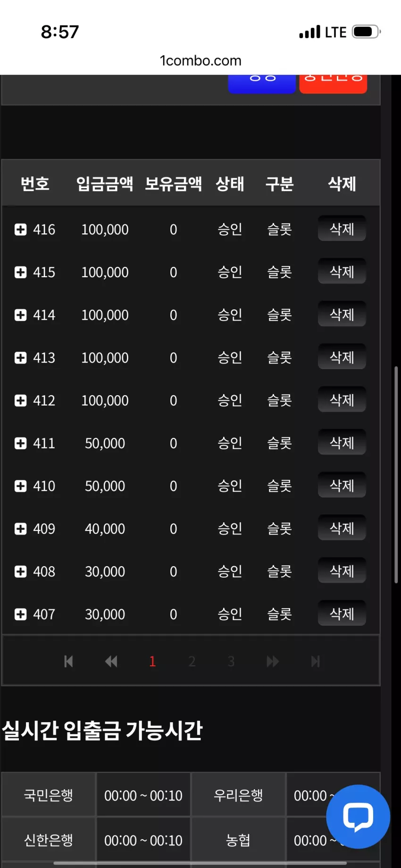Delete entry 416 with 삭제 button
This screenshot has width=401, height=868.
342,229
